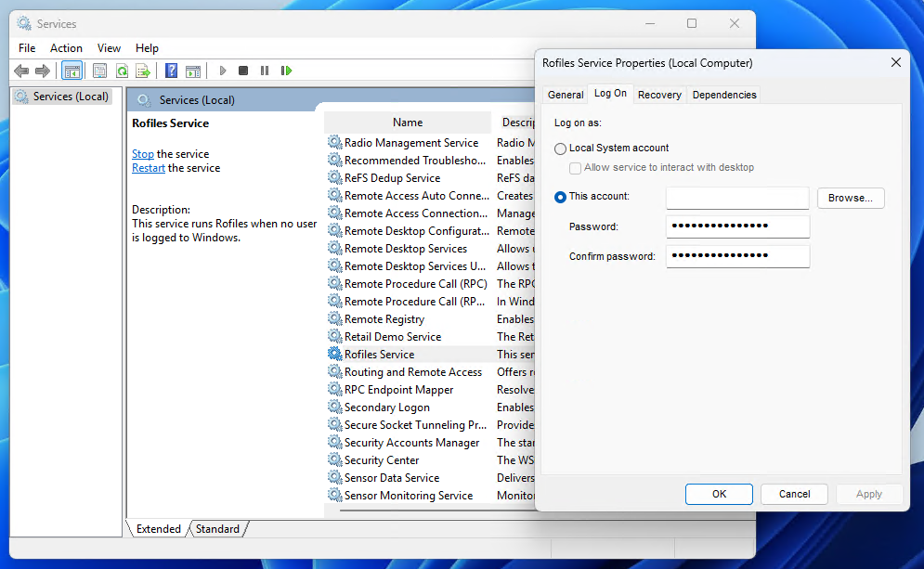Click the Stop Service square icon
924x569 pixels.
[x=242, y=71]
